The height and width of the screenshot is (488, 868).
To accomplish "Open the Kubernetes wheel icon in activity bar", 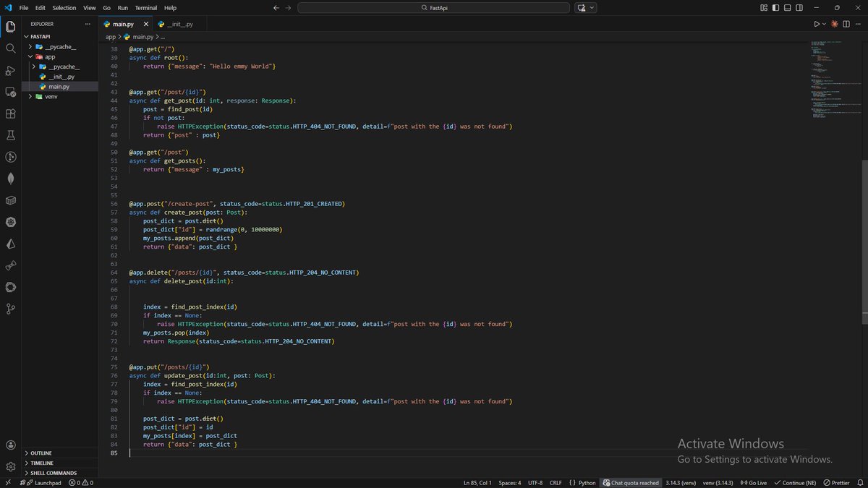I will pyautogui.click(x=10, y=222).
